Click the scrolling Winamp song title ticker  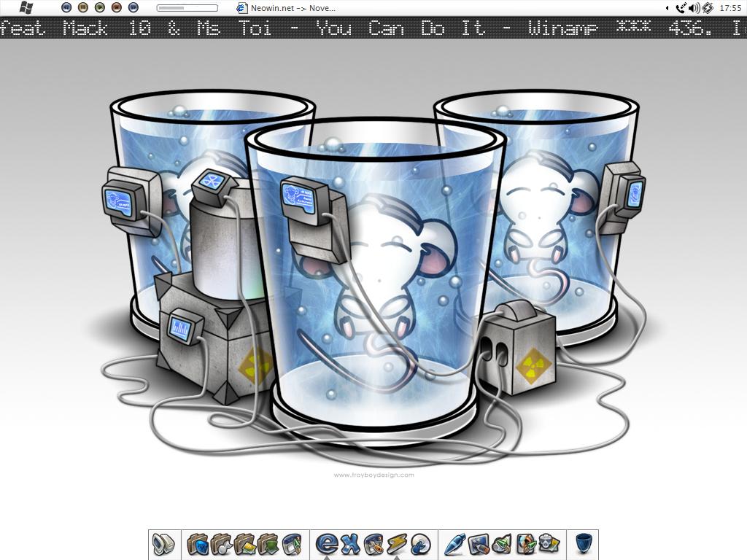point(373,28)
